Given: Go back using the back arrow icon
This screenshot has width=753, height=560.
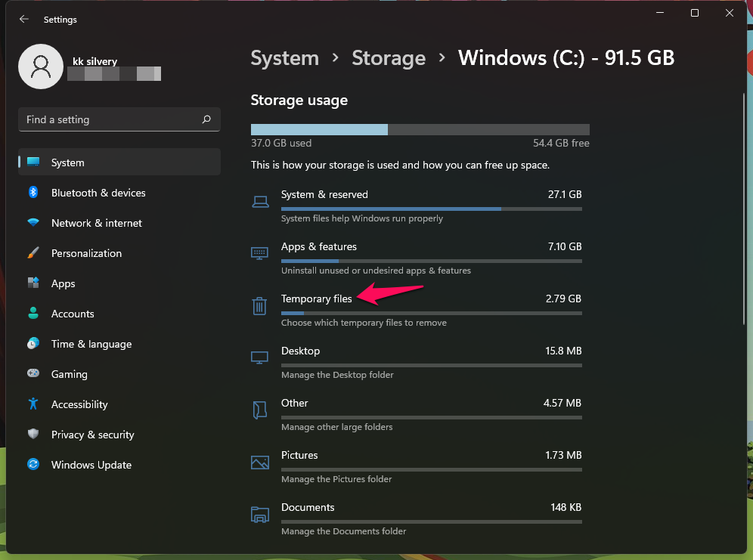Looking at the screenshot, I should 24,19.
